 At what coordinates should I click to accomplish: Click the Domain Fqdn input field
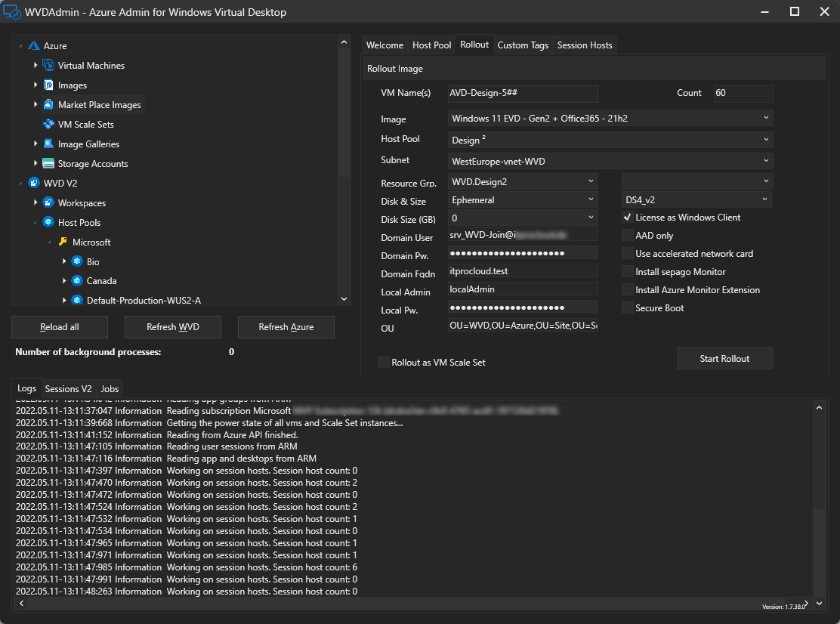523,271
